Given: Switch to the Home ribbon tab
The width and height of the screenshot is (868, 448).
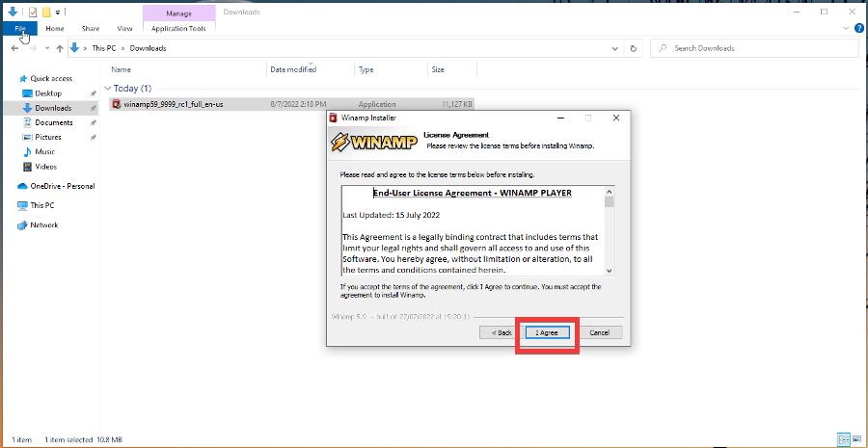Looking at the screenshot, I should coord(54,28).
